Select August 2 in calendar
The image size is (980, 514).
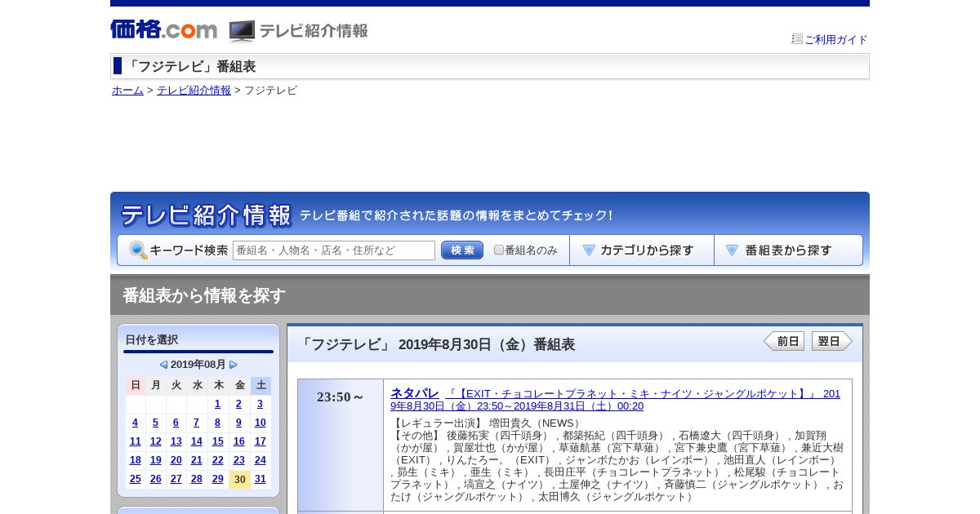(238, 404)
